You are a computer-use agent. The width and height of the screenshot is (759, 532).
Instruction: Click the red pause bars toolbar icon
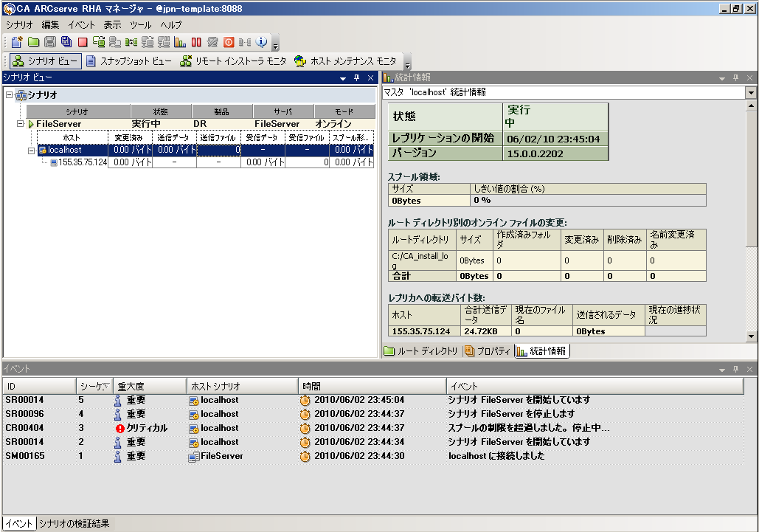(x=196, y=42)
